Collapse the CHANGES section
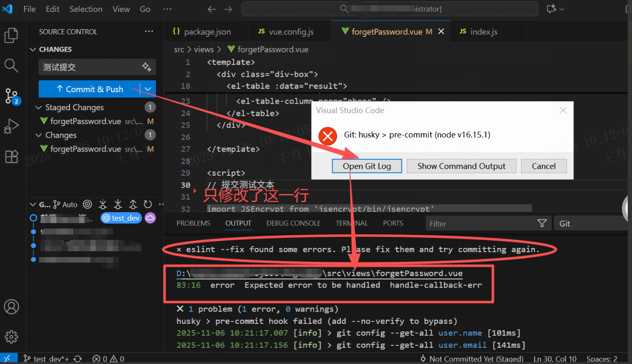This screenshot has width=632, height=364. (33, 49)
